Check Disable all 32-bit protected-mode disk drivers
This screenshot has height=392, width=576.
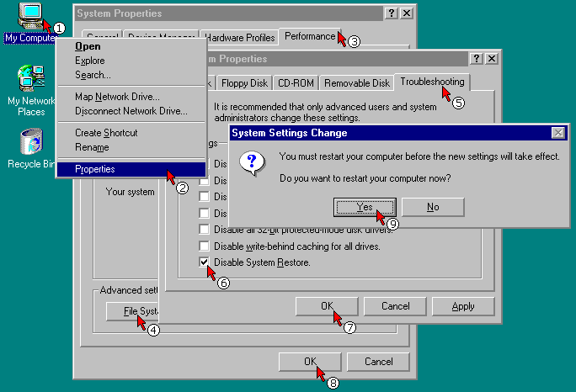pos(204,230)
